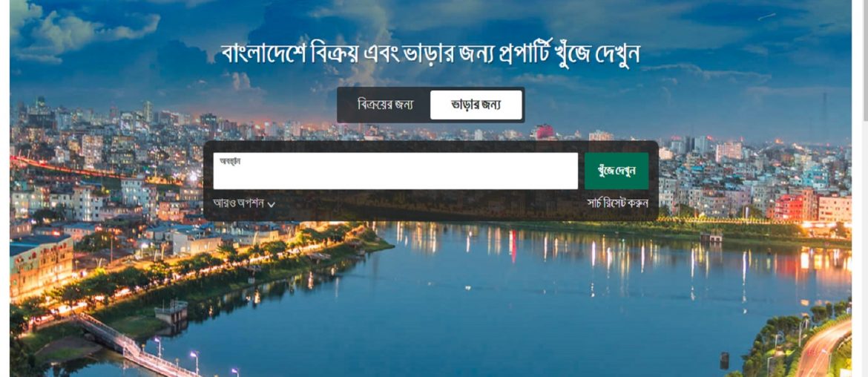Click the chevron icon beside আরও অপশন
The image size is (868, 377).
click(x=272, y=204)
